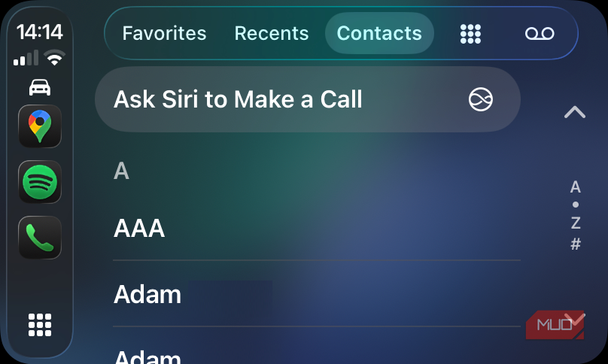Launch Spotify from the sidebar
This screenshot has height=364, width=608.
coord(40,182)
